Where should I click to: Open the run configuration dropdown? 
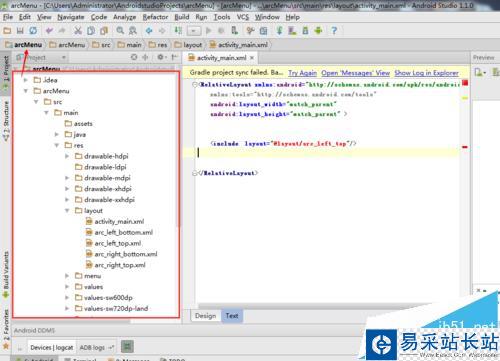194,31
